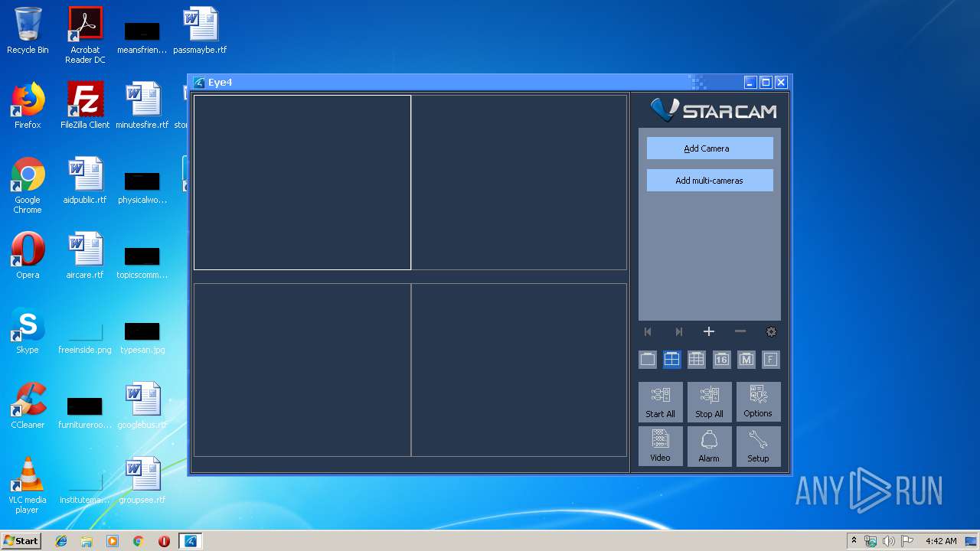Click the VStarcam logo
980x551 pixels.
click(713, 110)
